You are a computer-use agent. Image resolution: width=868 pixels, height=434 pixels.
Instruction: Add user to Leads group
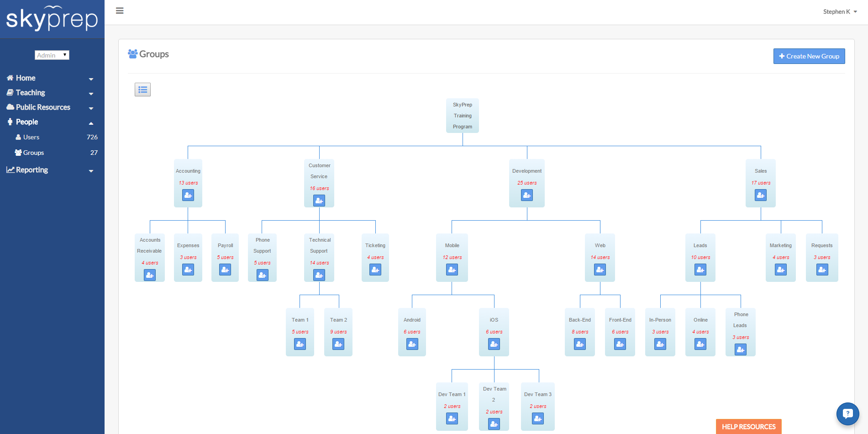click(700, 270)
